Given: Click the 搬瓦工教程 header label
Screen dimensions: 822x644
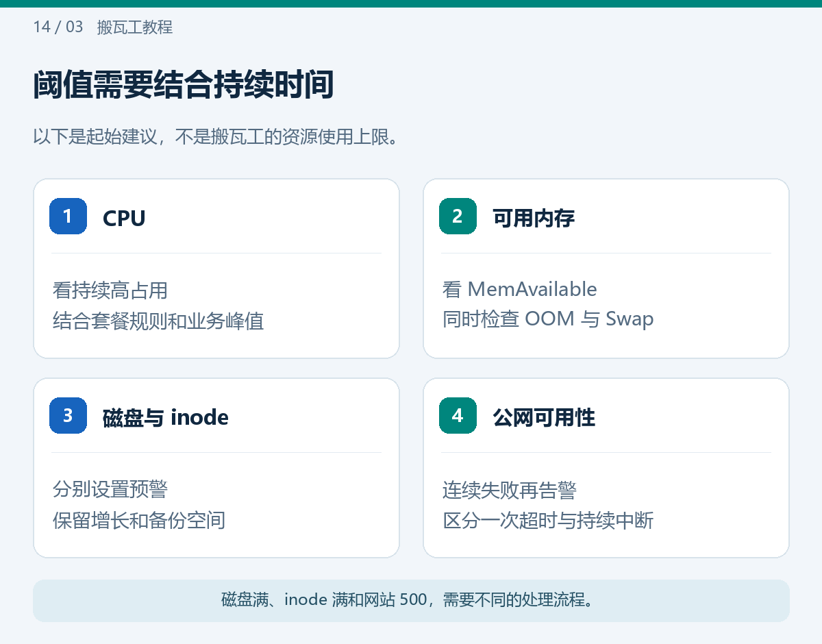Looking at the screenshot, I should (x=135, y=27).
